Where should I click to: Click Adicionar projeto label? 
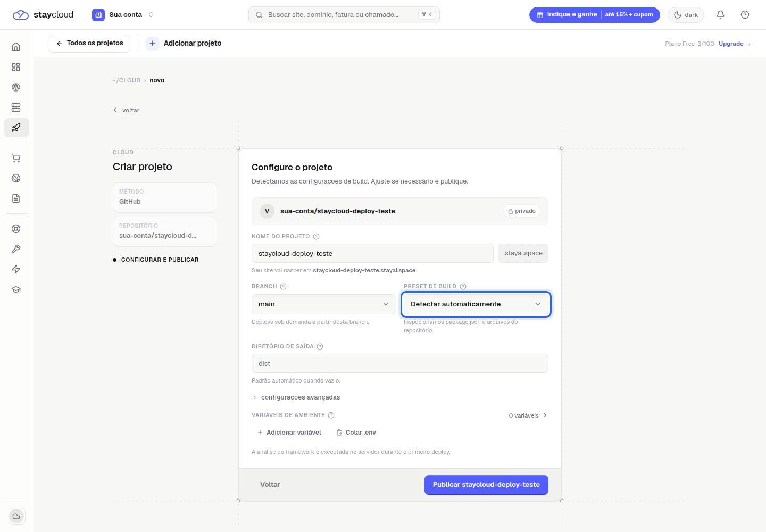point(193,44)
